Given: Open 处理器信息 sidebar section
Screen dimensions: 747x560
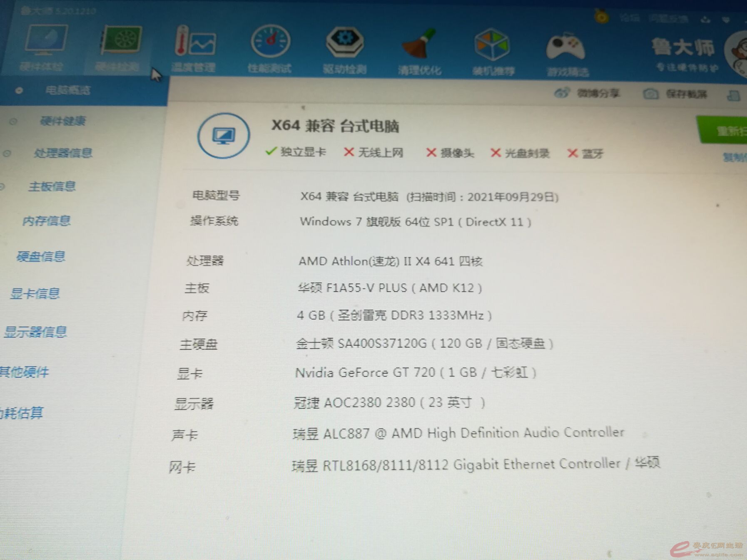Looking at the screenshot, I should click(62, 153).
